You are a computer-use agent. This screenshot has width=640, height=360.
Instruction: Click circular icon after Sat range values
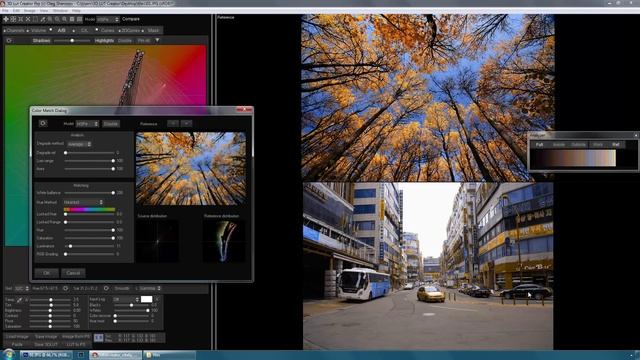[106, 288]
